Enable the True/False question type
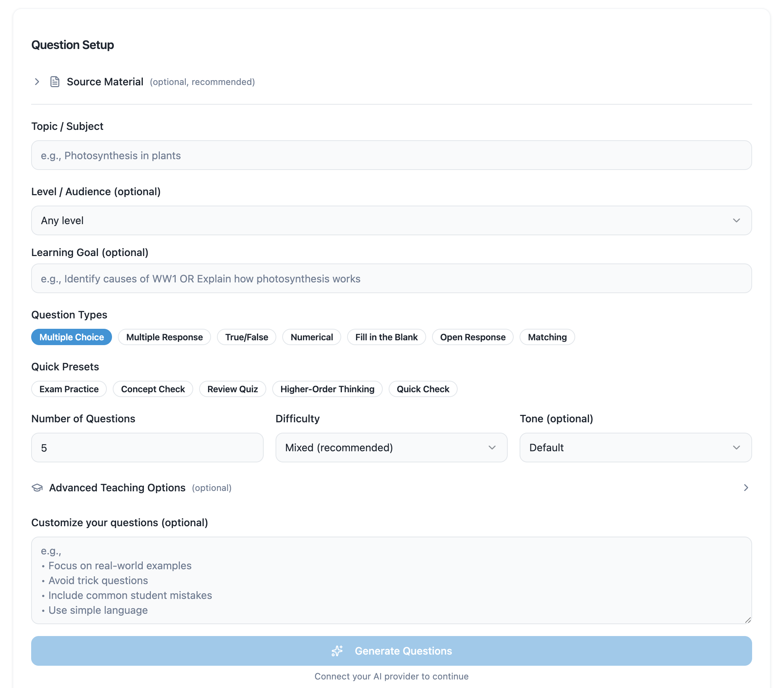The width and height of the screenshot is (784, 688). coord(246,337)
